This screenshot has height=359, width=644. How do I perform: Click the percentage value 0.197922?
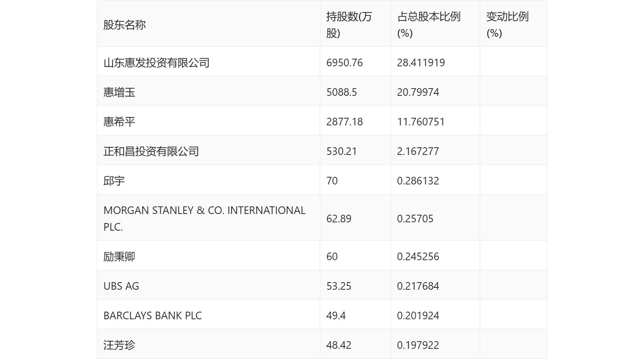[418, 345]
